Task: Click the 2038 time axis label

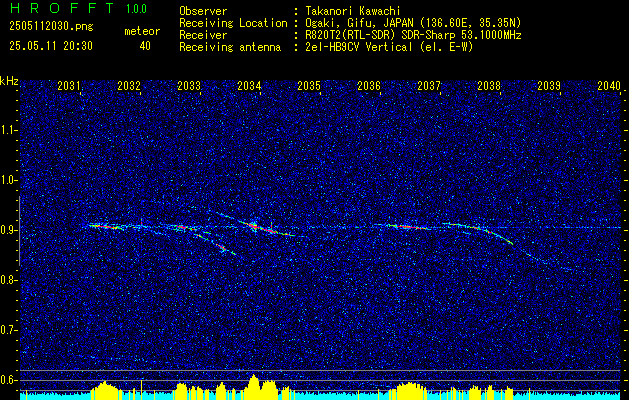Action: coord(489,86)
